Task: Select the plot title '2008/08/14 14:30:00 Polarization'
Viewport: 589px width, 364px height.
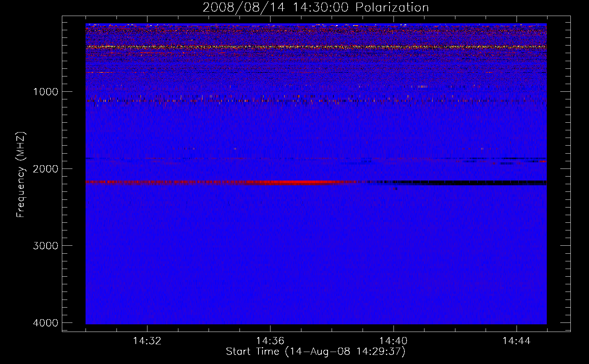Action: coord(316,7)
